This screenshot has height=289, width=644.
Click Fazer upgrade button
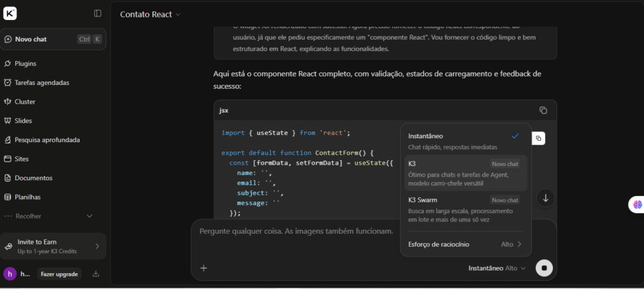tap(59, 274)
